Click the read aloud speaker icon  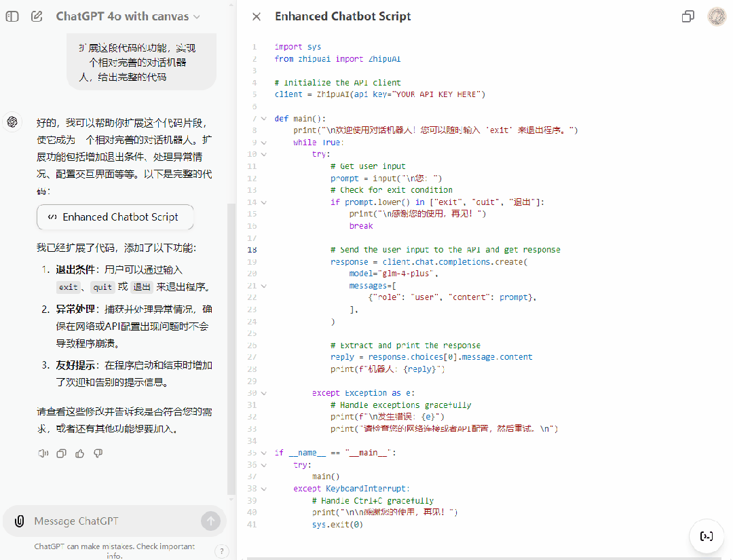coord(43,453)
